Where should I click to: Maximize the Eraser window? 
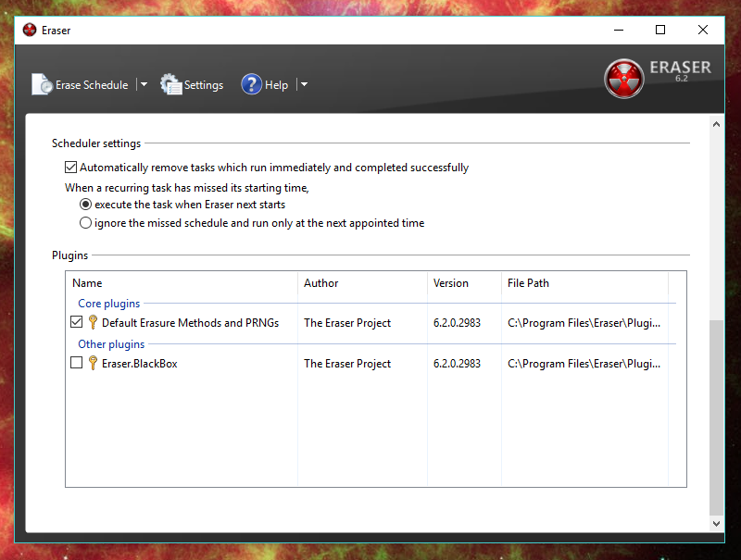(660, 30)
